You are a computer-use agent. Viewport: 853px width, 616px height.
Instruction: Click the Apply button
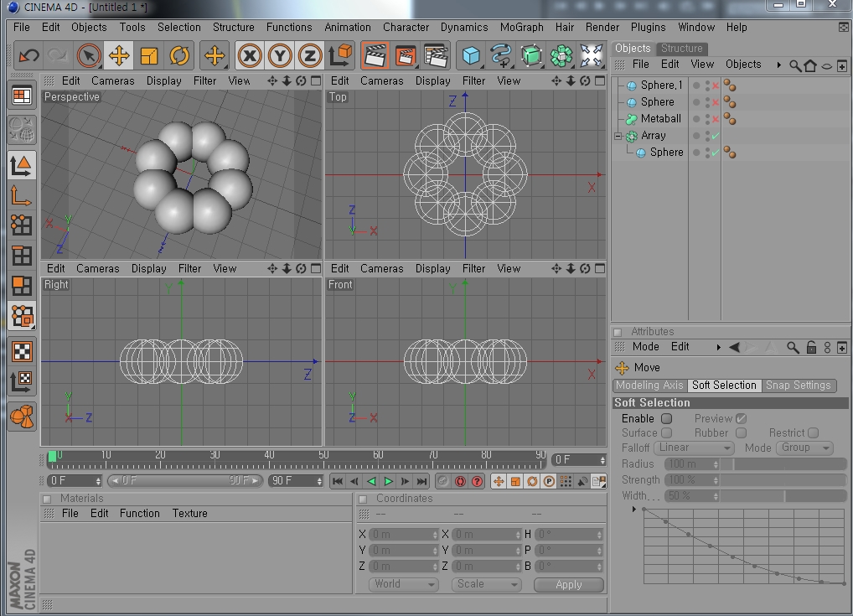(568, 584)
